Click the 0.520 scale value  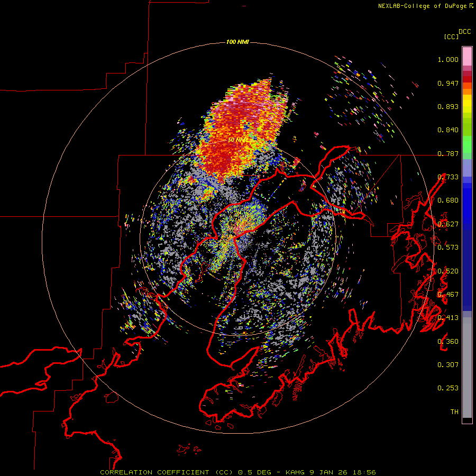click(448, 271)
